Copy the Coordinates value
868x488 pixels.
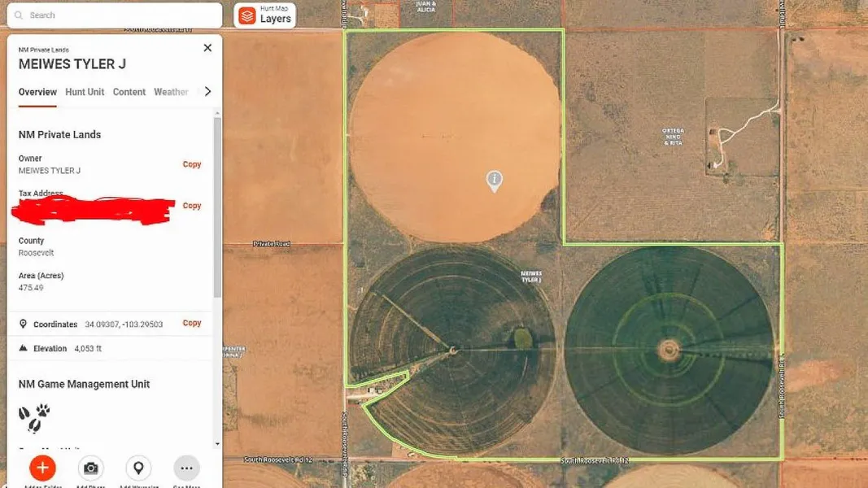[191, 323]
